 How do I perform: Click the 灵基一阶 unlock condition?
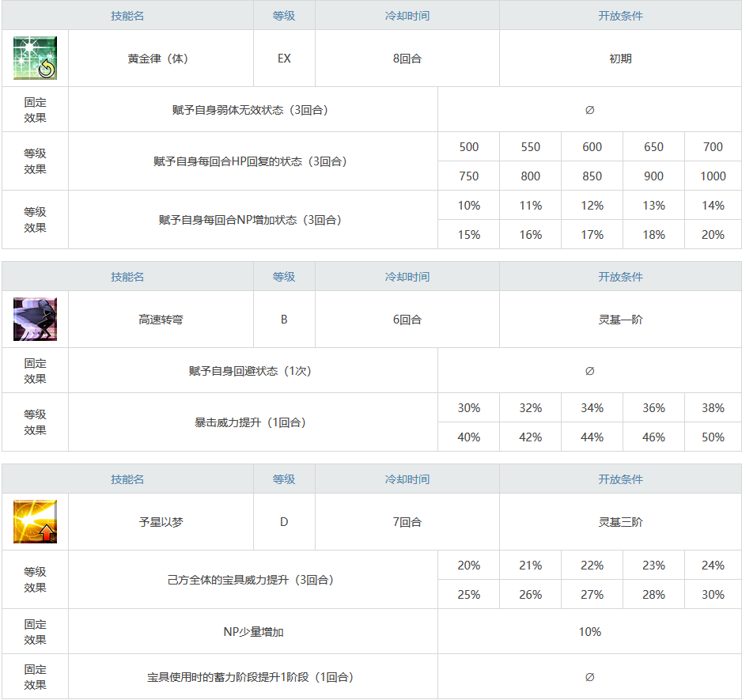click(620, 320)
